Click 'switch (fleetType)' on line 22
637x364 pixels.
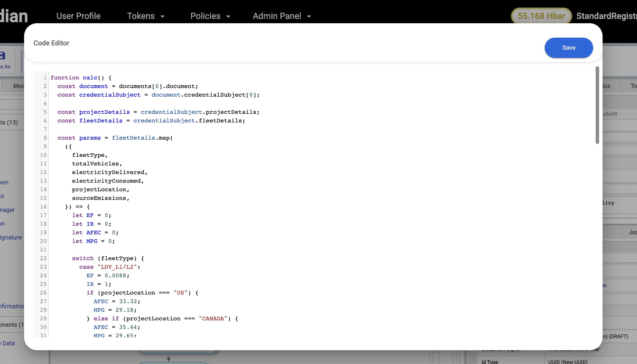tap(104, 258)
